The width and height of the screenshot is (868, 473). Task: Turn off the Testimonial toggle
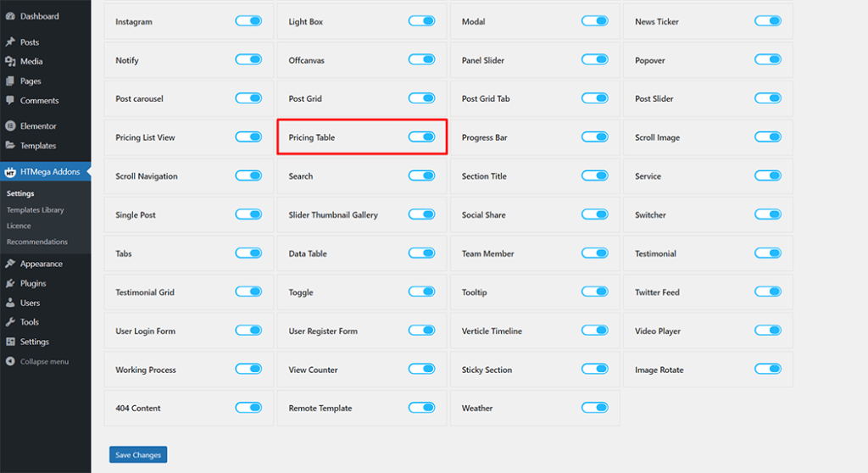(768, 253)
